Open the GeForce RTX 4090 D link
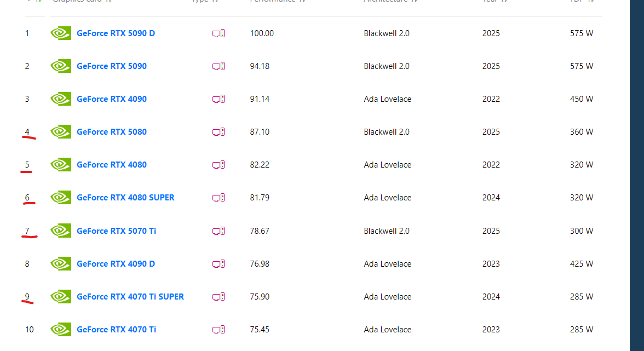 click(116, 263)
